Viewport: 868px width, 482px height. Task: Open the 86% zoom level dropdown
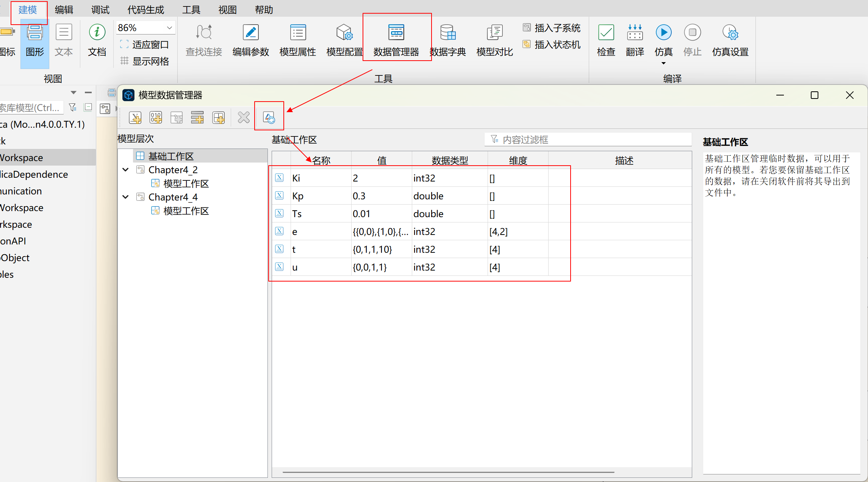[x=169, y=28]
